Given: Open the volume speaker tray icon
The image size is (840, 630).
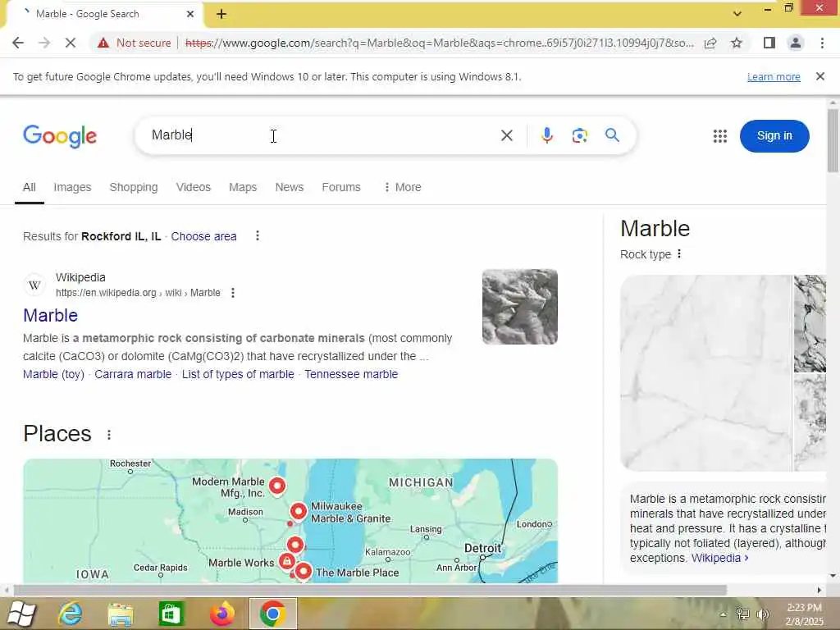Looking at the screenshot, I should pyautogui.click(x=762, y=614).
